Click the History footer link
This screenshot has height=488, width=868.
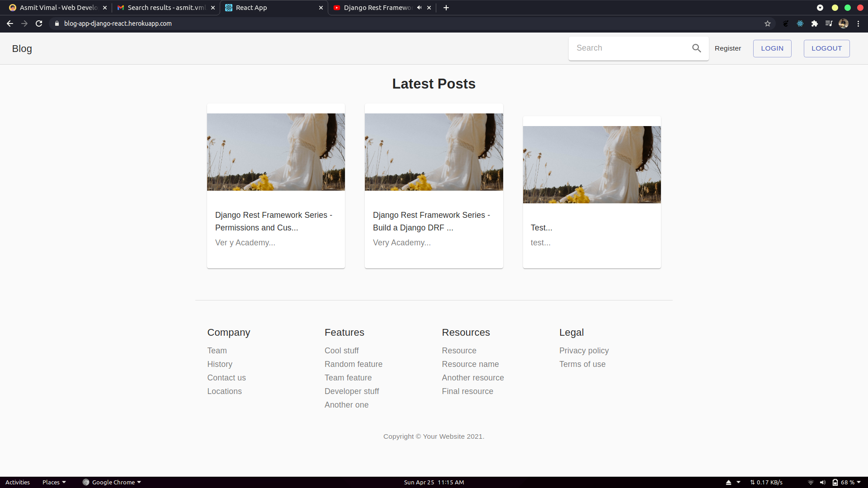(x=220, y=364)
